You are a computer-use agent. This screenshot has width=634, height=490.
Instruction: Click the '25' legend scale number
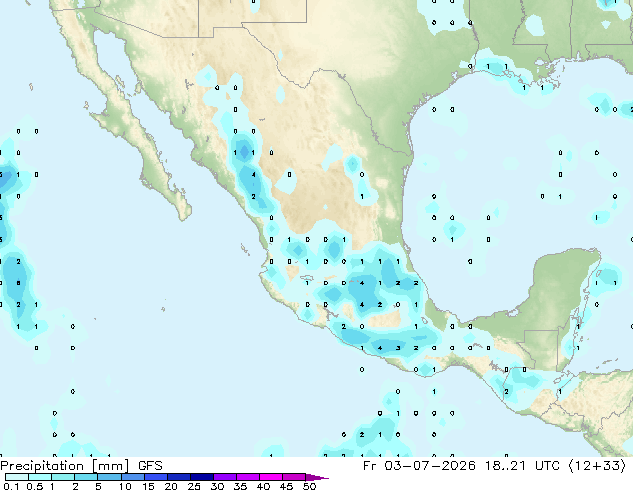[194, 486]
